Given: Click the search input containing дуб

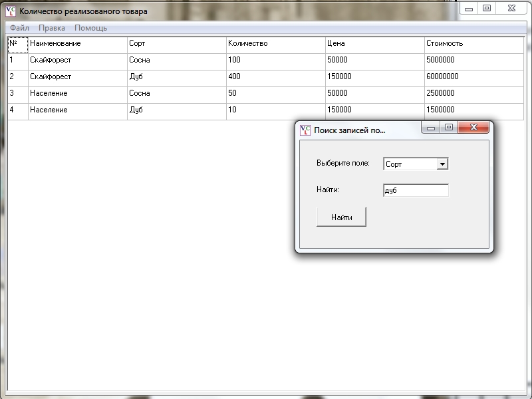Looking at the screenshot, I should pos(416,190).
